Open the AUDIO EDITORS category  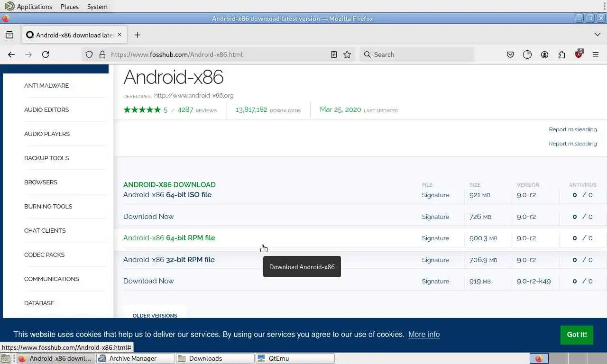tap(46, 110)
